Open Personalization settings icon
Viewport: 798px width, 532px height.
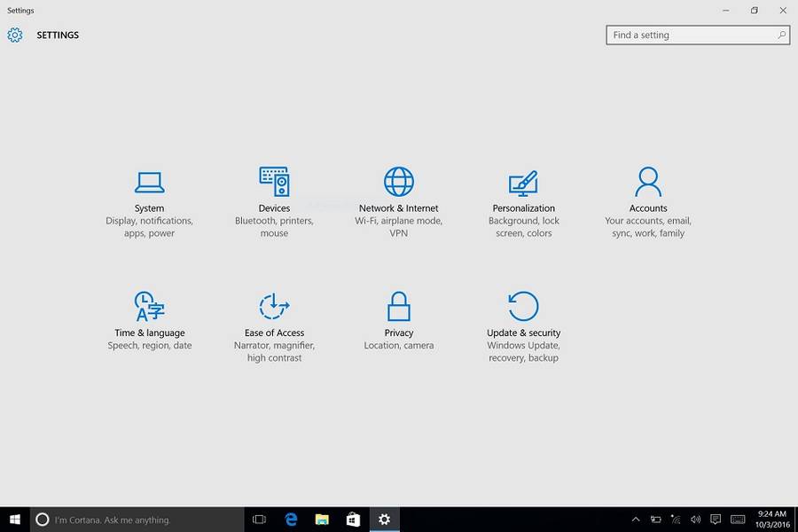[x=523, y=182]
